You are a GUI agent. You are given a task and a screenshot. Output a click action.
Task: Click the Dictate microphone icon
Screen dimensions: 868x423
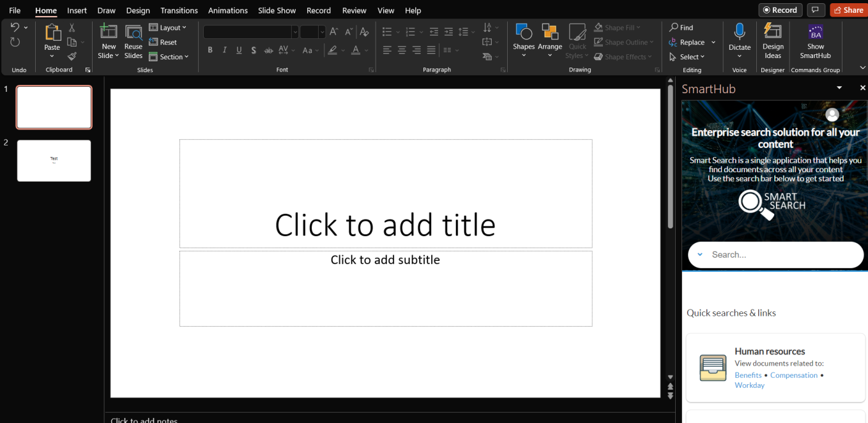point(740,33)
